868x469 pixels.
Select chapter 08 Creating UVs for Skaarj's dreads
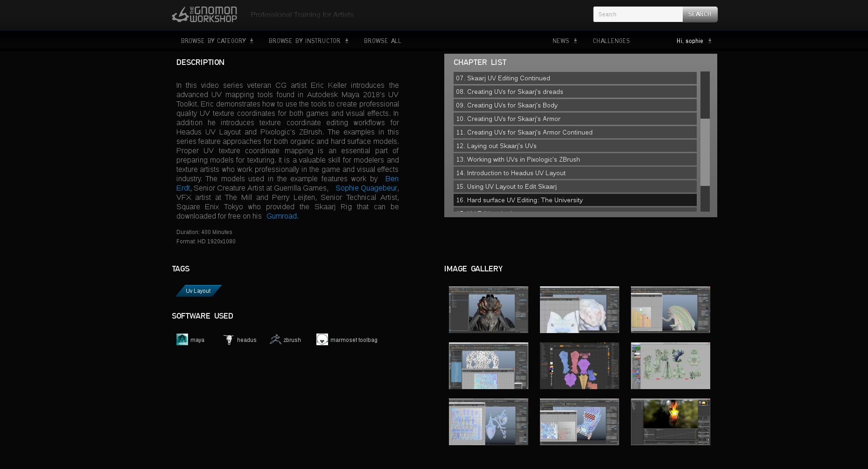575,92
